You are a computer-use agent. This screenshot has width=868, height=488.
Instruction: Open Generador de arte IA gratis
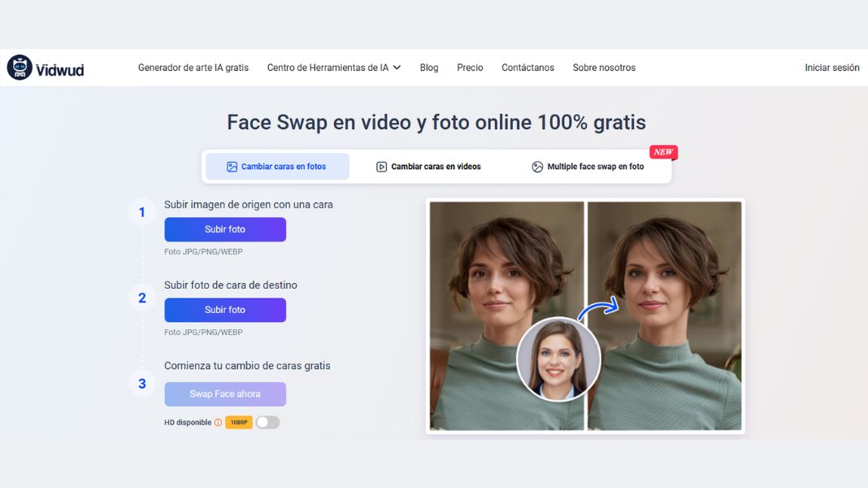[193, 68]
